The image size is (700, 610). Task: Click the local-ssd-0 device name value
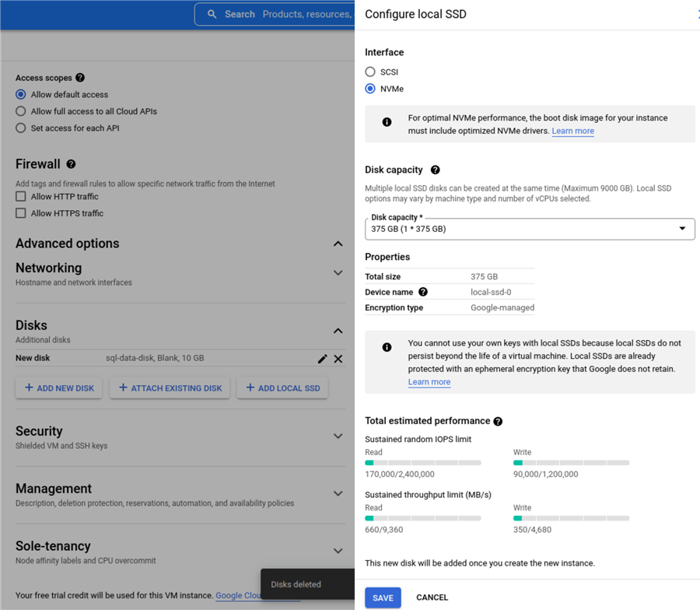coord(491,292)
